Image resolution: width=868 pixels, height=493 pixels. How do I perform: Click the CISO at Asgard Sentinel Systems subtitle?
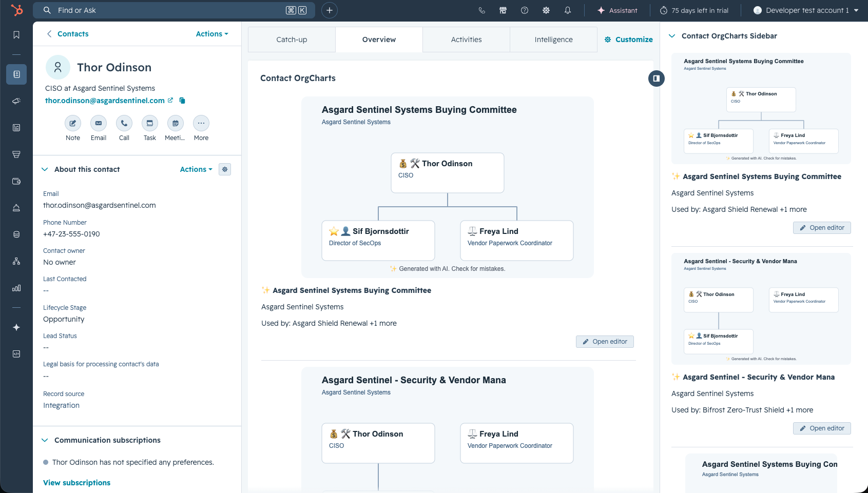click(x=100, y=88)
